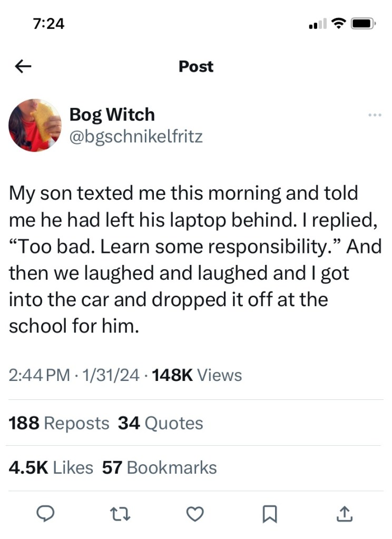View the 188 Reposts list

(58, 423)
